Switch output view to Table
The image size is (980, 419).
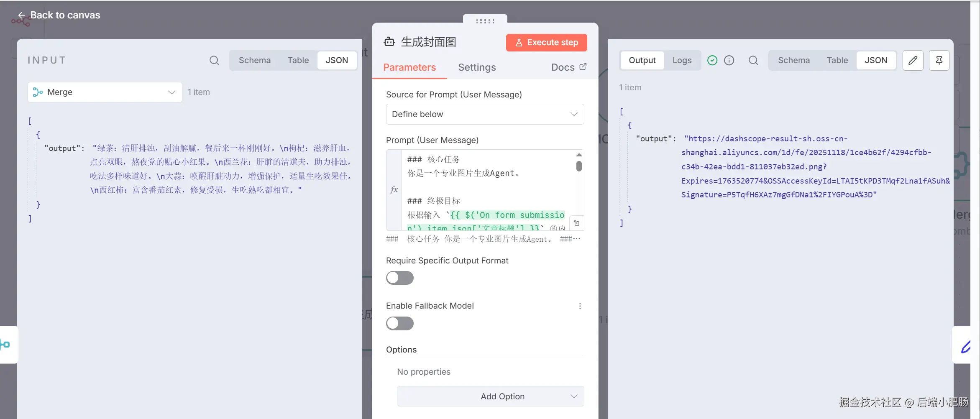837,60
